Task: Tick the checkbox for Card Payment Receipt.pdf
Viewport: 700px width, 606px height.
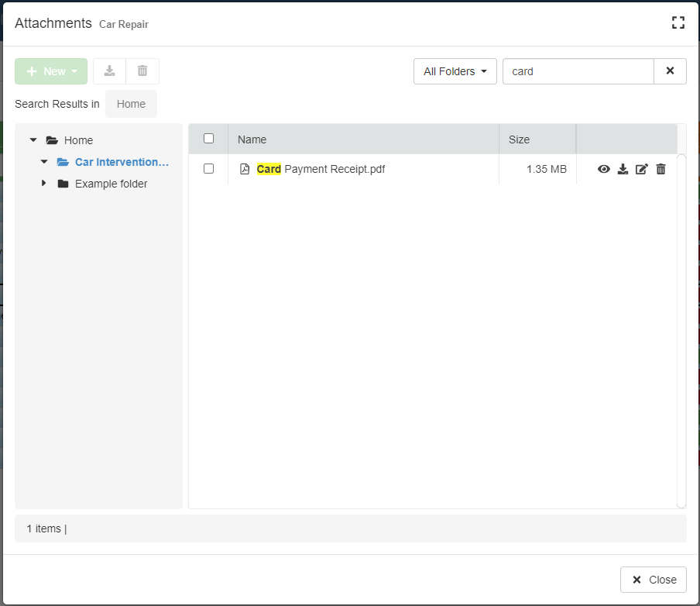Action: click(x=208, y=169)
